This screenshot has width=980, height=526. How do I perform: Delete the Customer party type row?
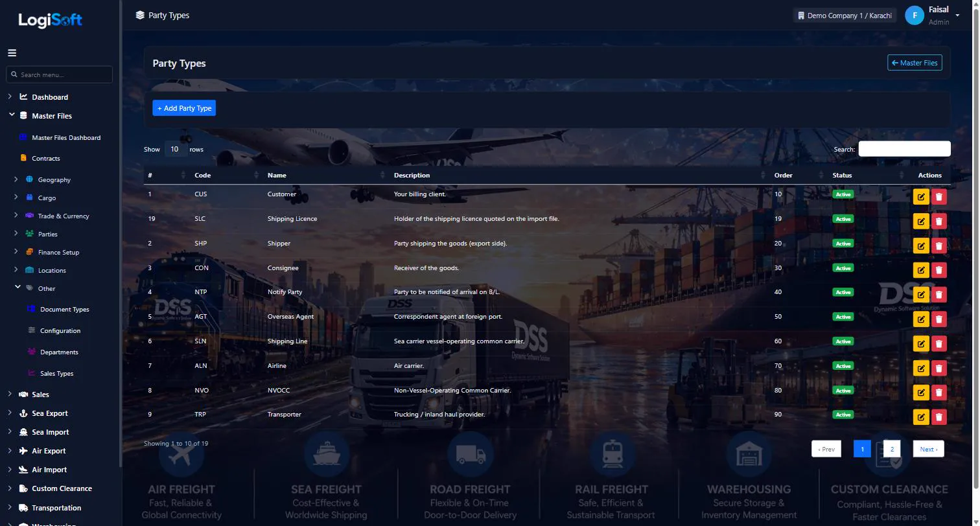tap(939, 197)
